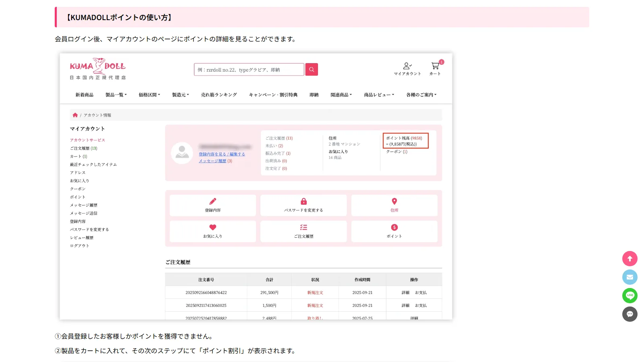Screen dimensions: 644x362
Task: Expand the 関連商品 dropdown menu
Action: point(341,95)
